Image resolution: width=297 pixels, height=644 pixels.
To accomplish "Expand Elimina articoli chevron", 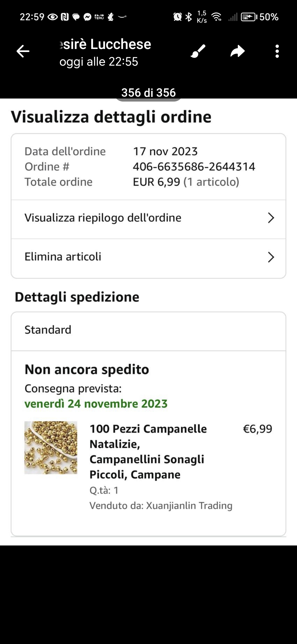I will (271, 257).
